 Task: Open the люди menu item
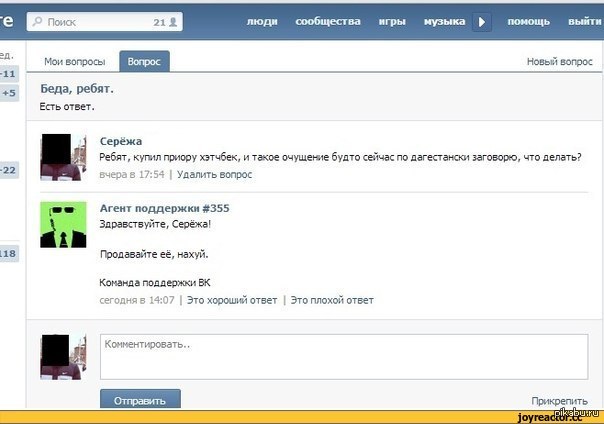[x=262, y=22]
